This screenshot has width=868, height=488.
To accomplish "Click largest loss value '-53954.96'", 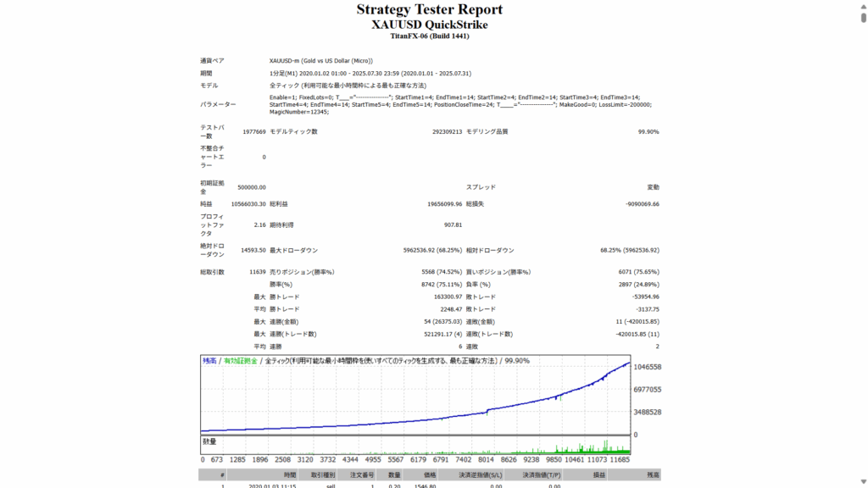I will [x=645, y=297].
